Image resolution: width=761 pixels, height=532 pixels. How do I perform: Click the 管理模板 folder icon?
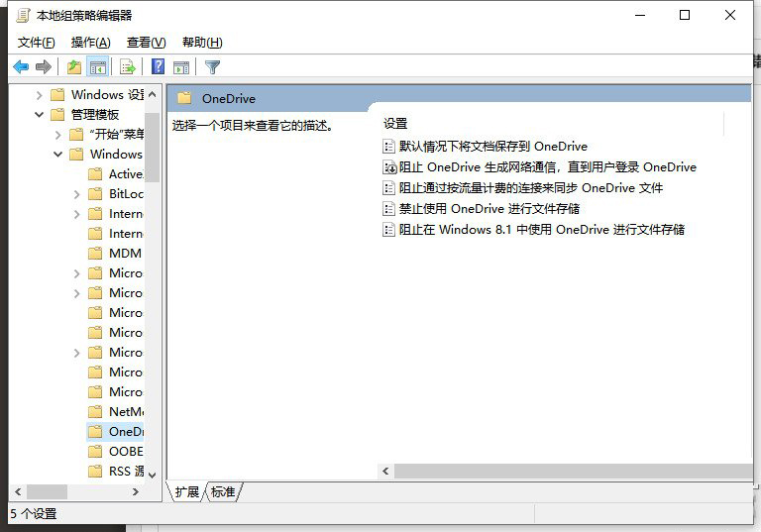57,115
